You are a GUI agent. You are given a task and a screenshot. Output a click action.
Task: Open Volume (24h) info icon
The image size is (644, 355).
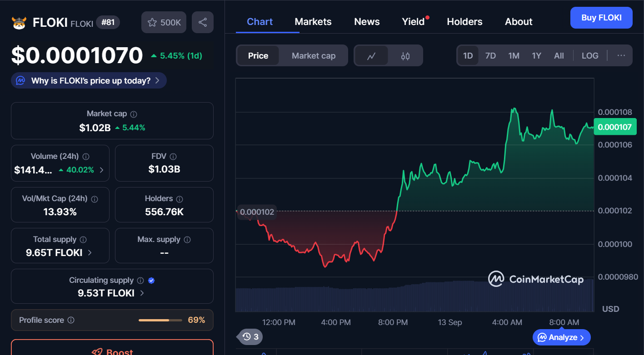86,157
